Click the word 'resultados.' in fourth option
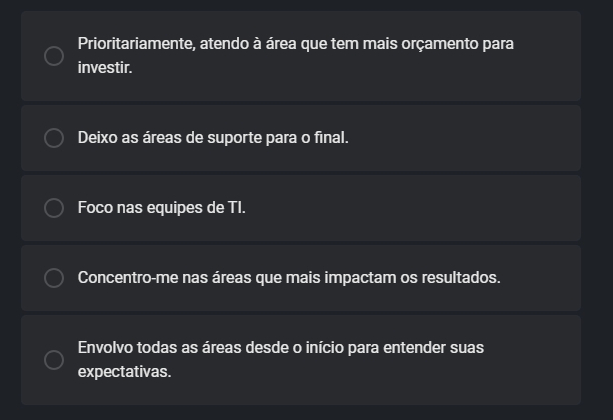This screenshot has width=613, height=420. (461, 278)
